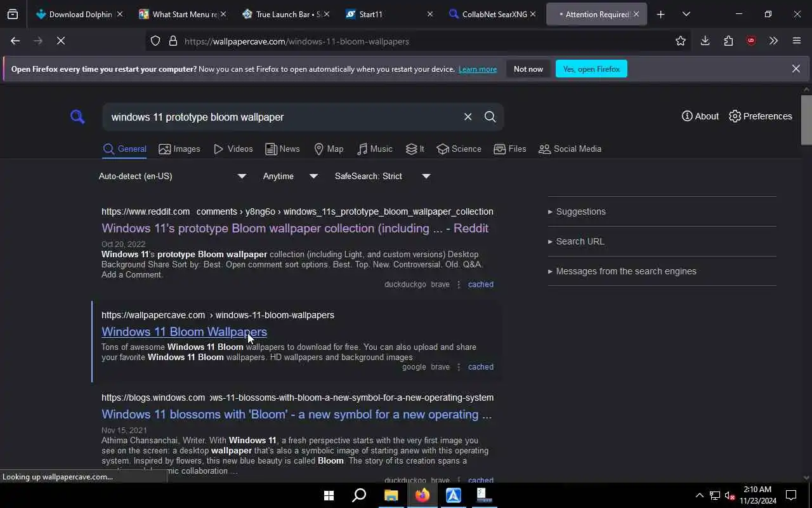This screenshot has height=508, width=812.
Task: Open taskbar search icon
Action: [x=359, y=495]
